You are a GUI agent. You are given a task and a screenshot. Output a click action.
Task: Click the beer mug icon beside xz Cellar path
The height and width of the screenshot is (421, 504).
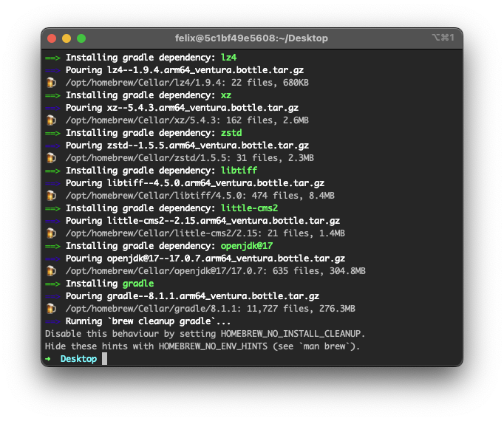(51, 120)
